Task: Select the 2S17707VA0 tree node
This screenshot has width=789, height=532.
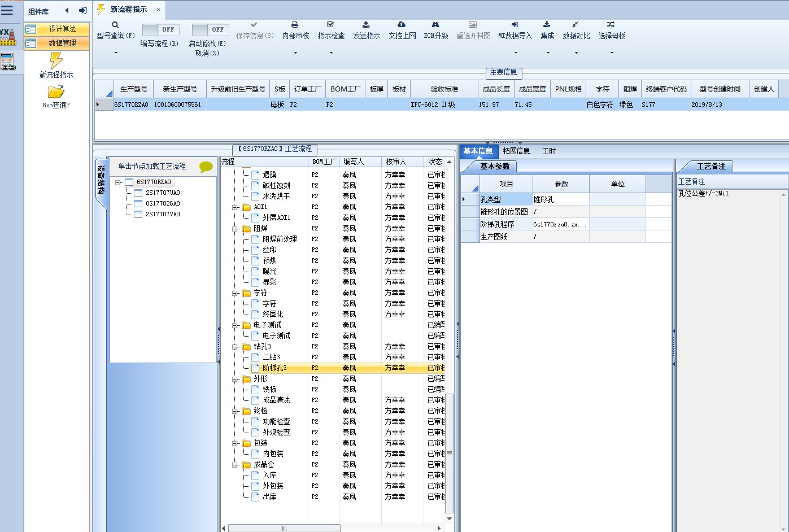Action: (163, 215)
